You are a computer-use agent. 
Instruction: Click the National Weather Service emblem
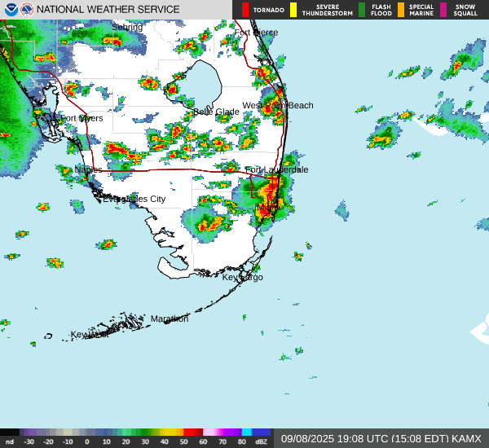28,10
